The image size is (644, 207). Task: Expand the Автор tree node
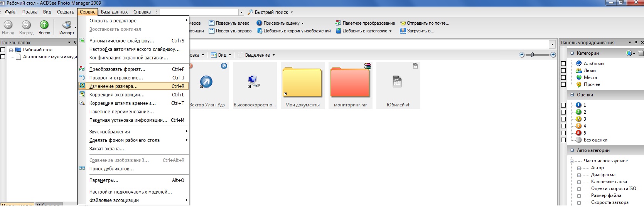click(x=579, y=168)
